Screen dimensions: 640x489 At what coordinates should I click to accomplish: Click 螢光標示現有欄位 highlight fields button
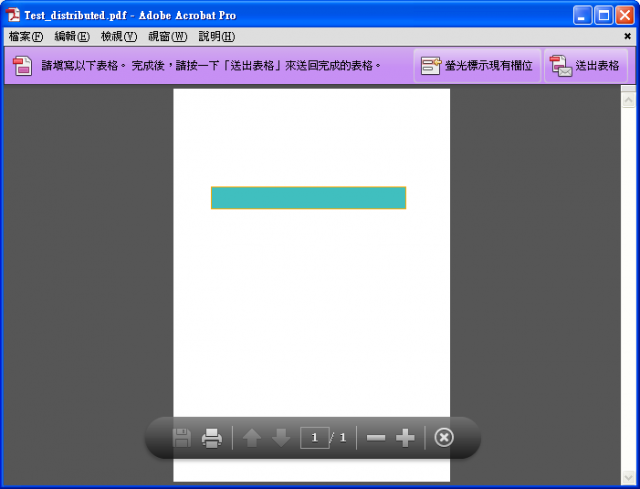[x=477, y=66]
